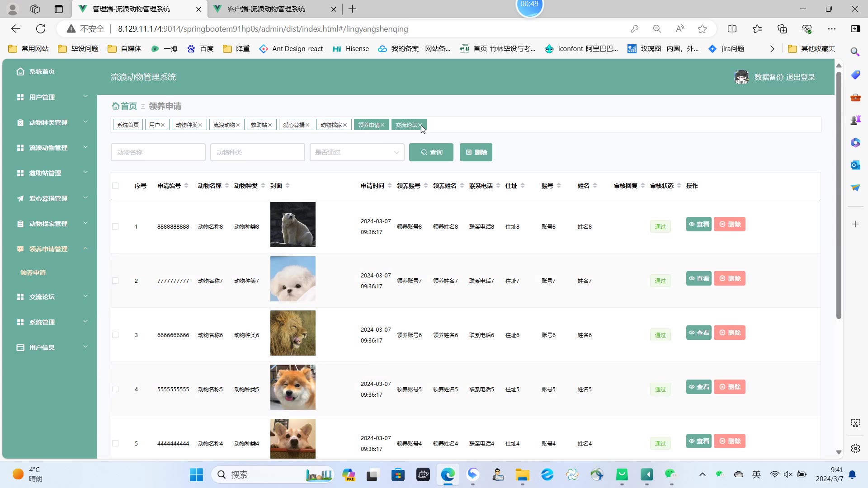This screenshot has width=868, height=488.
Task: Click the user avatar in header
Action: click(741, 77)
